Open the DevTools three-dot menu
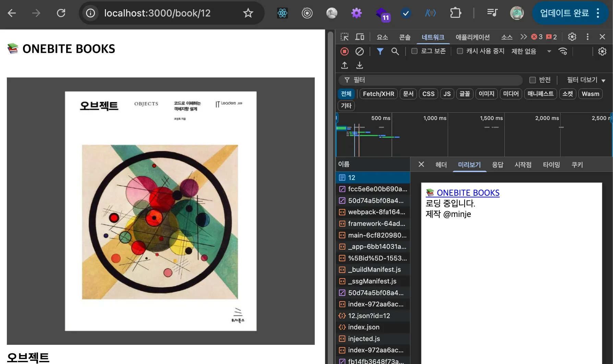This screenshot has height=364, width=613. (x=588, y=37)
